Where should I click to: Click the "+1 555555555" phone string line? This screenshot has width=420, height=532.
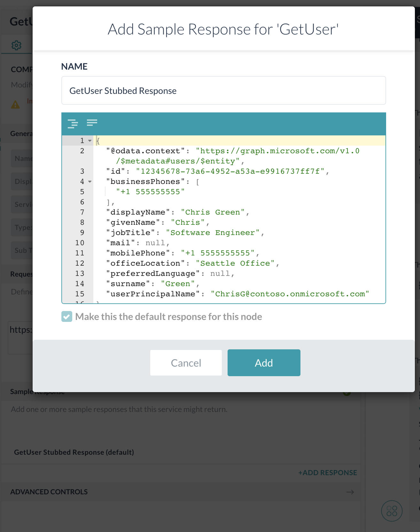(151, 192)
